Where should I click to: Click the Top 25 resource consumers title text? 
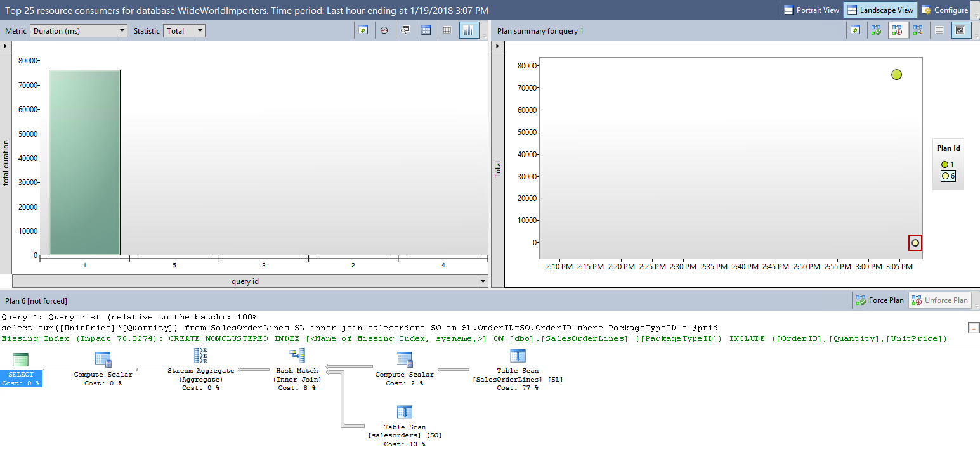coord(247,10)
